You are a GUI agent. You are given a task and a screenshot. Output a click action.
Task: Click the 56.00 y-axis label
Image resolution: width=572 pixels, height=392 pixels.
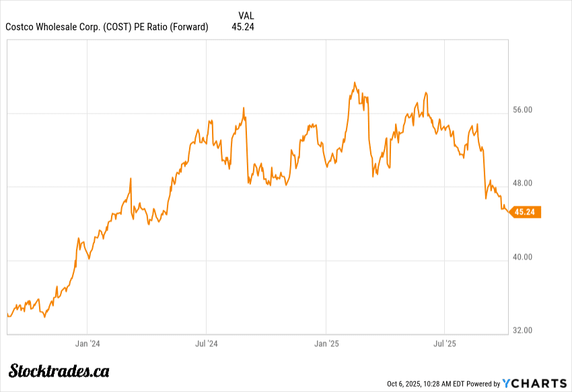tap(523, 110)
